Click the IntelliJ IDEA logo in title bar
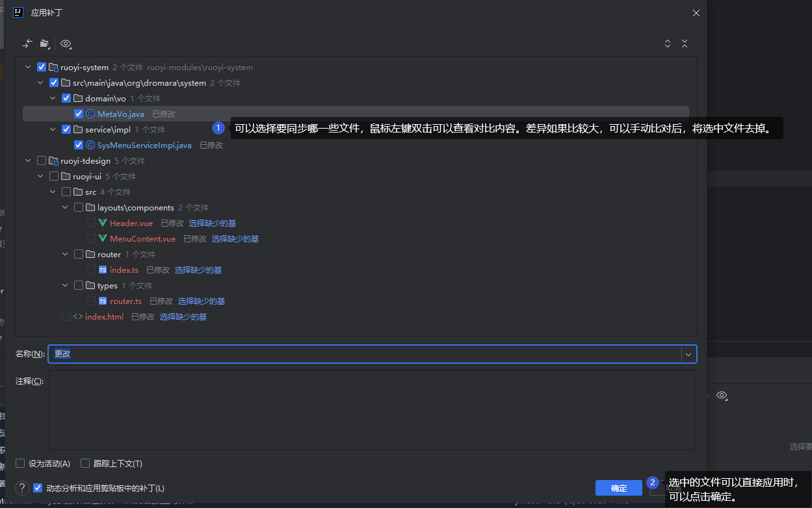Viewport: 812px width, 508px height. tap(18, 12)
